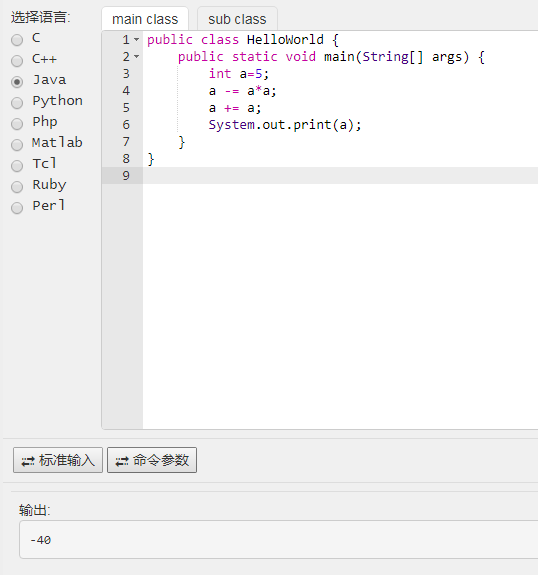Click the 标准输入 button
Image resolution: width=538 pixels, height=575 pixels.
[x=58, y=460]
